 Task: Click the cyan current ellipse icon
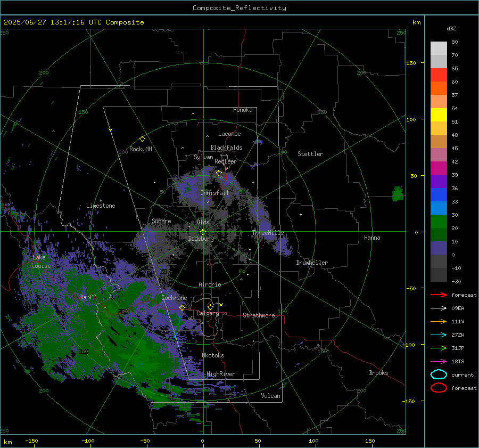[439, 374]
